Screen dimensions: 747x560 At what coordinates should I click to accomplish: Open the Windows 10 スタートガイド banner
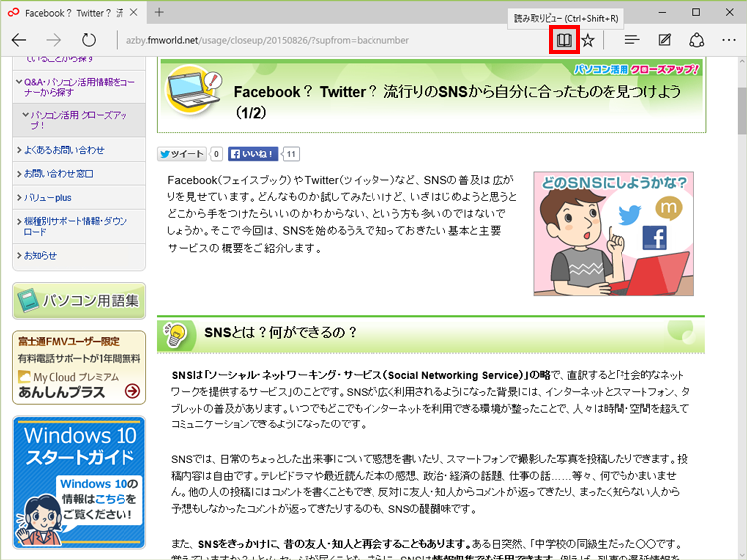[x=79, y=480]
